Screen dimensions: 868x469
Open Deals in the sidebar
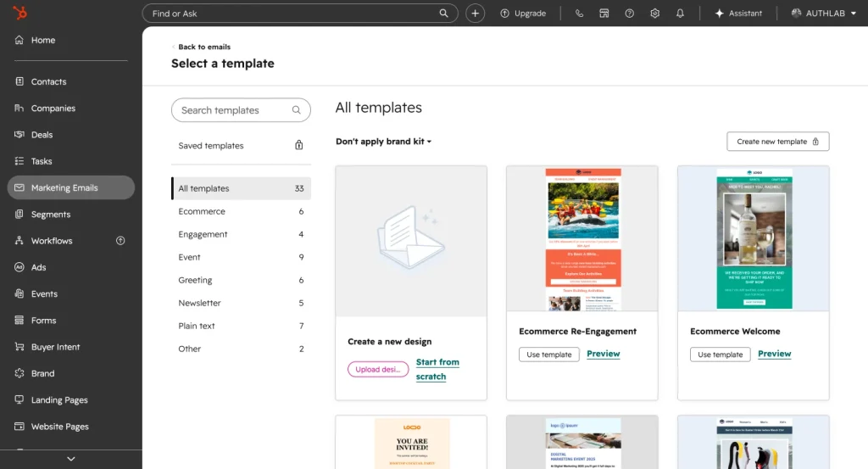42,135
